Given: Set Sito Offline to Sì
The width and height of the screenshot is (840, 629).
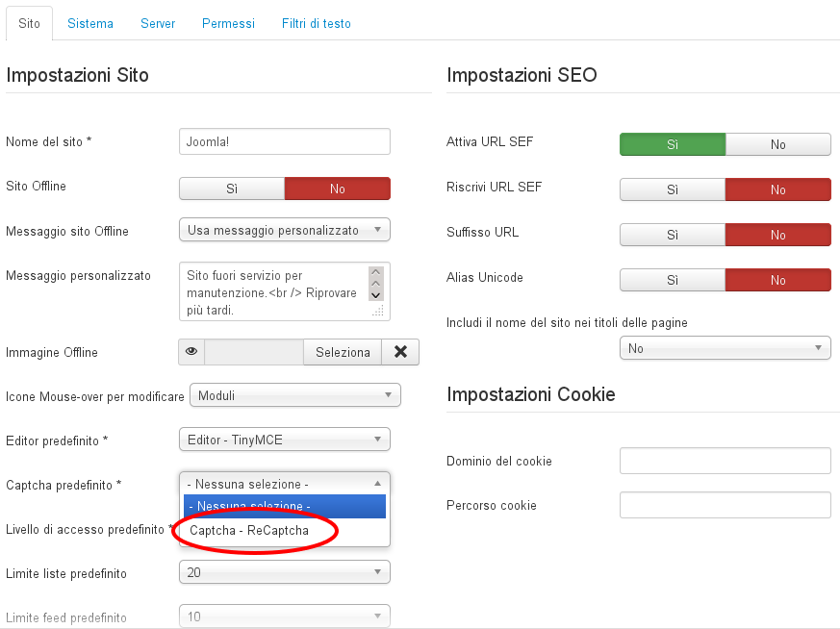Looking at the screenshot, I should (232, 189).
